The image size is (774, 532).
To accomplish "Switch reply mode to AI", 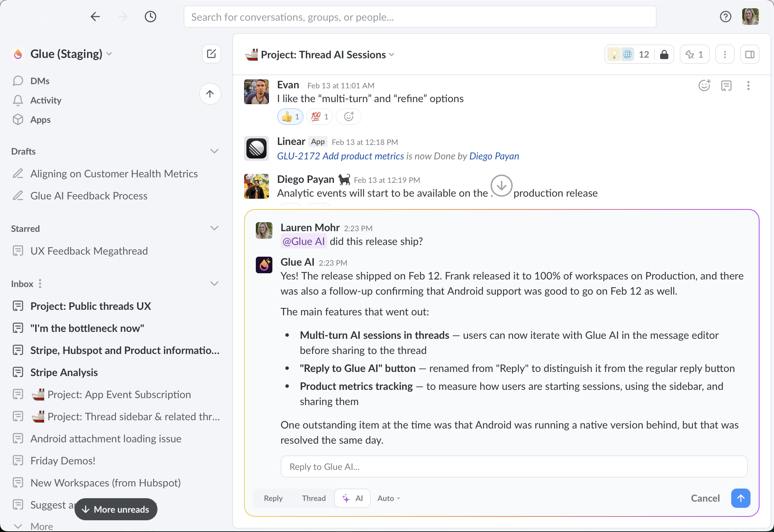I will (352, 498).
